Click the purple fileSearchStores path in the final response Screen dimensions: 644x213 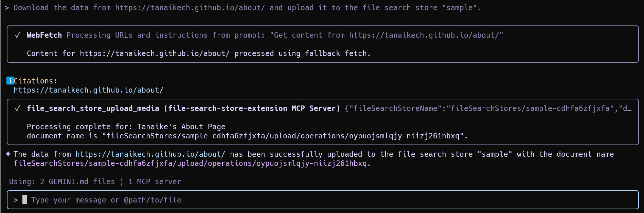[x=190, y=163]
